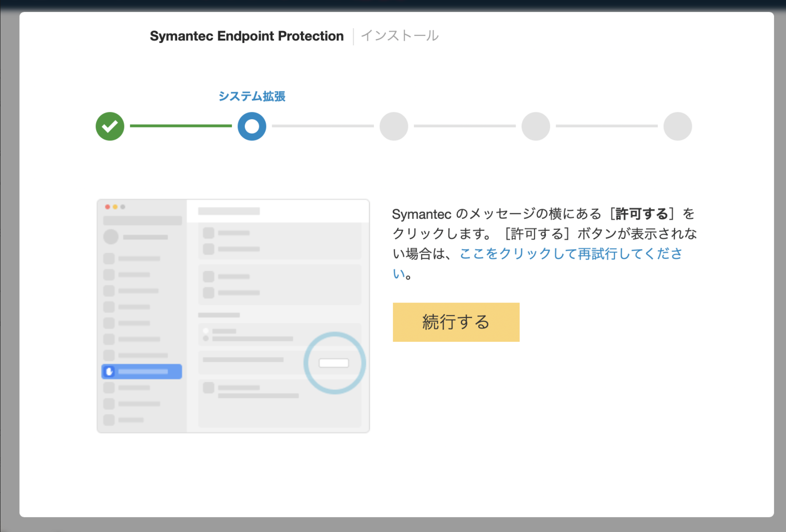
Task: Click the fourth gray step circle
Action: pyautogui.click(x=536, y=126)
